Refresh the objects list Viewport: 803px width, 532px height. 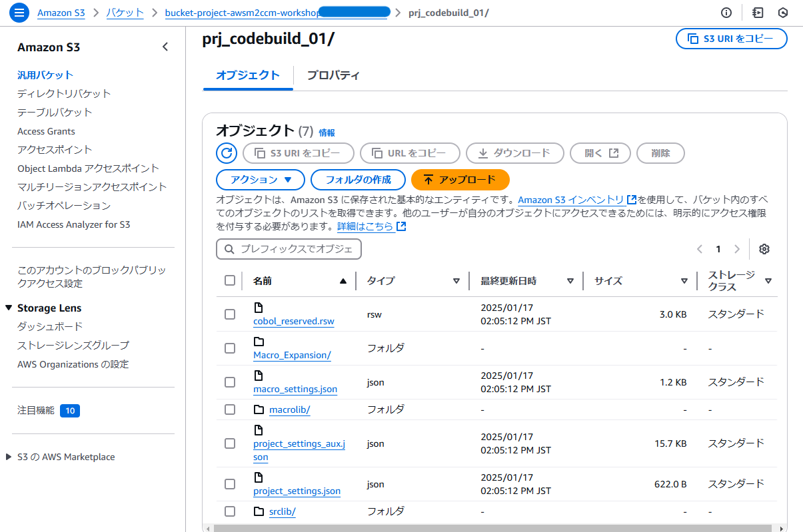click(x=227, y=153)
